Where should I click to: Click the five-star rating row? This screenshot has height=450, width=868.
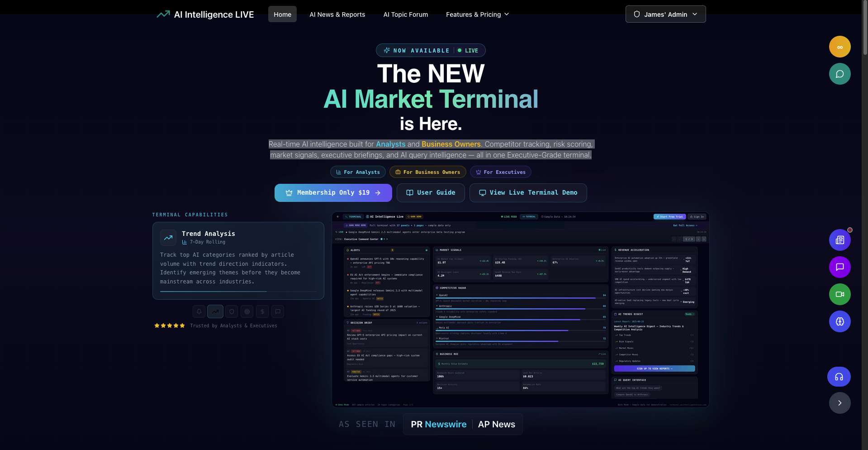click(x=169, y=326)
